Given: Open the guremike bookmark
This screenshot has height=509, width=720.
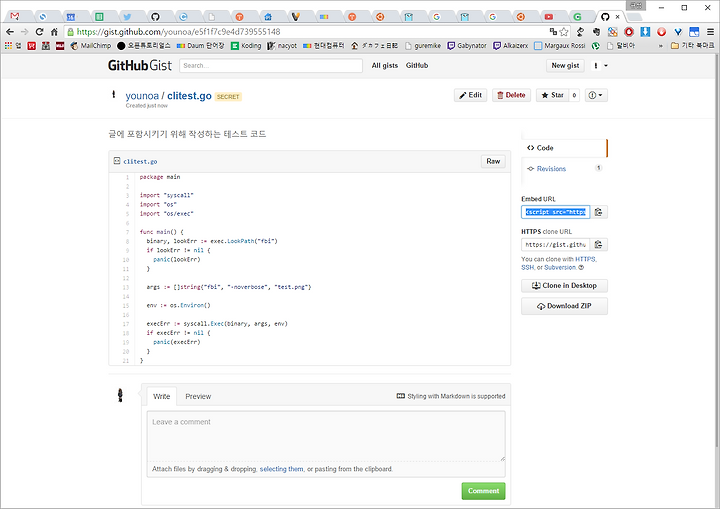Looking at the screenshot, I should click(423, 45).
